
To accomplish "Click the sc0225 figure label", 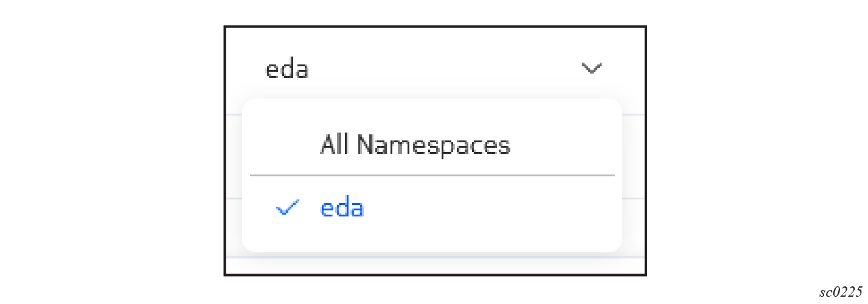I will (840, 292).
